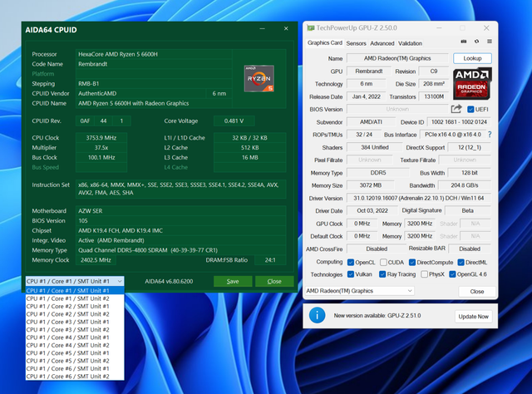Image resolution: width=532 pixels, height=394 pixels.
Task: Click the green Close button in AIDA64 CPUID
Action: (274, 281)
